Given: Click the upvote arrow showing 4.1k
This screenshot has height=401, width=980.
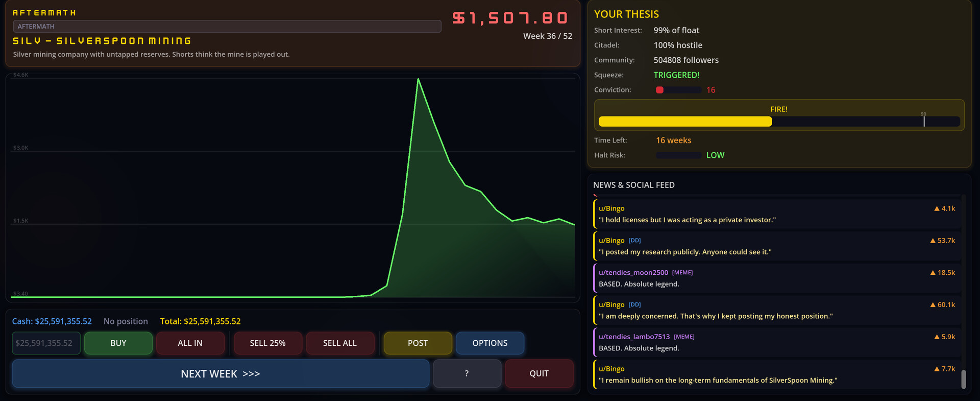Looking at the screenshot, I should tap(937, 208).
